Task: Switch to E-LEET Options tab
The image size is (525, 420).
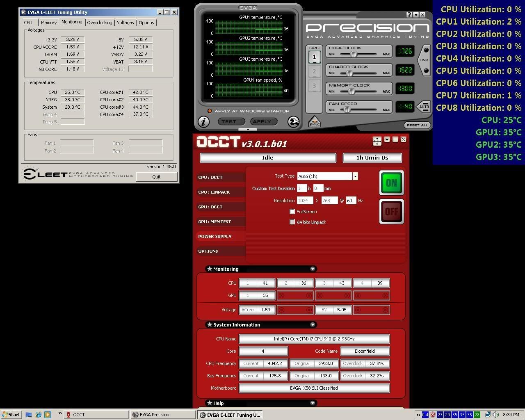Action: click(146, 23)
